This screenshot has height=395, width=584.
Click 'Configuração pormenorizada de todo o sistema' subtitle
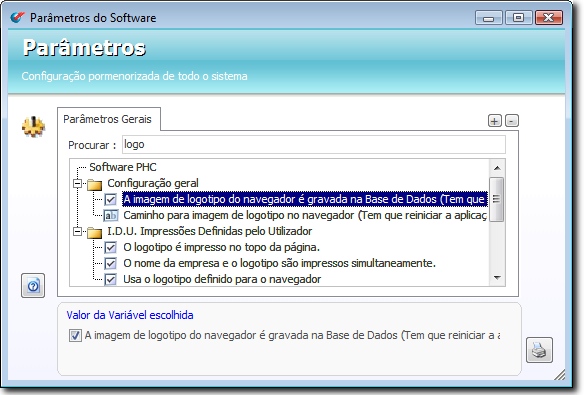134,76
